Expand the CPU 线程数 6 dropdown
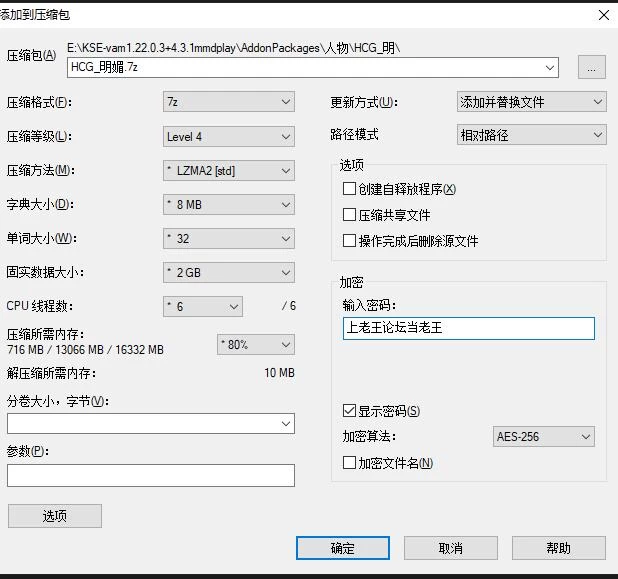Screen dimensions: 618x579 [x=203, y=306]
